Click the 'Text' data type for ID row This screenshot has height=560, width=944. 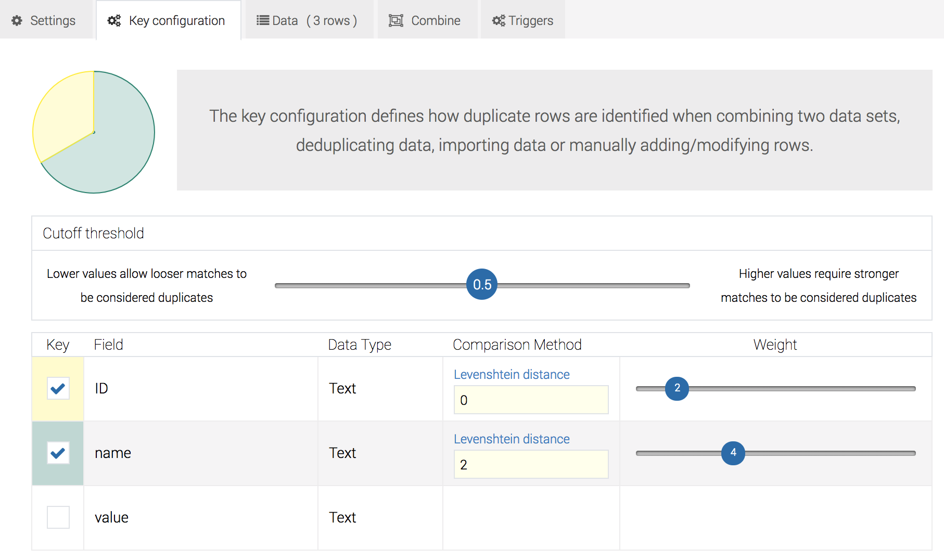[342, 388]
